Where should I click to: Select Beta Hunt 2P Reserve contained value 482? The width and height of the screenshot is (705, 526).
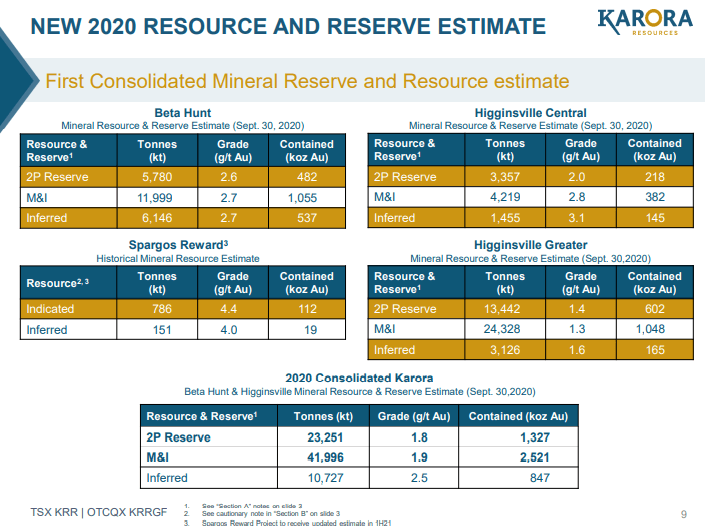(307, 177)
